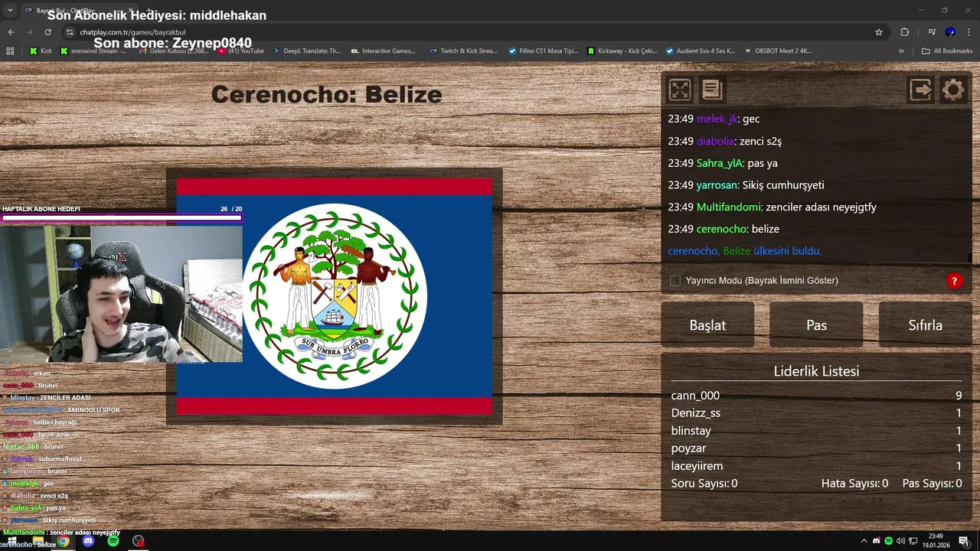The height and width of the screenshot is (551, 980).
Task: Toggle fullscreen mode in the game panel
Action: coord(680,90)
